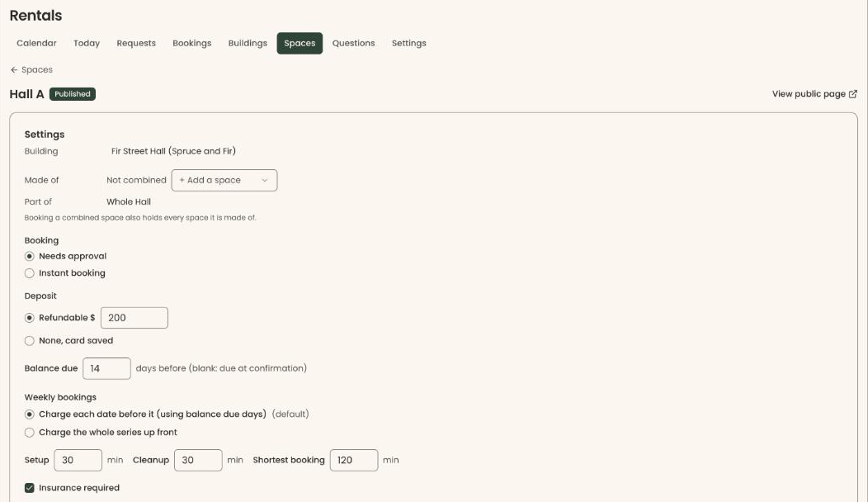The width and height of the screenshot is (868, 502).
Task: Open the Buildings tab
Action: point(248,43)
